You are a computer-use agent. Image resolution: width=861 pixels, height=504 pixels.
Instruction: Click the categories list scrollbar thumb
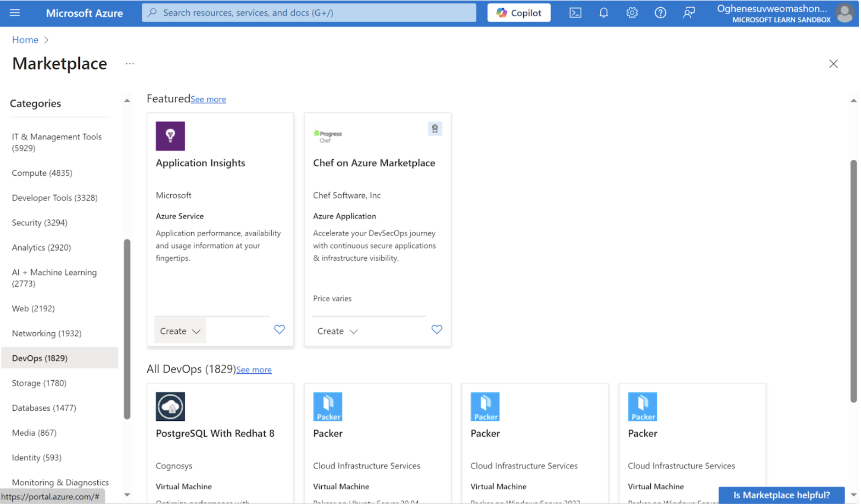tap(128, 330)
